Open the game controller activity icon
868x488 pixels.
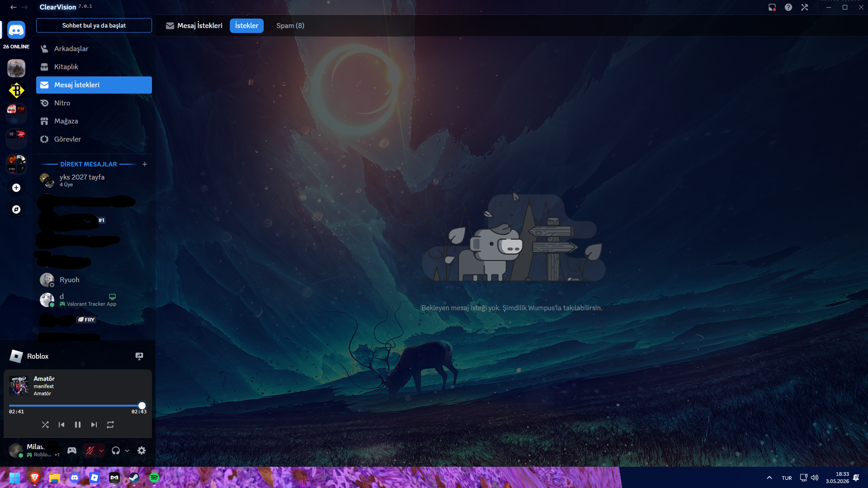coord(72,450)
